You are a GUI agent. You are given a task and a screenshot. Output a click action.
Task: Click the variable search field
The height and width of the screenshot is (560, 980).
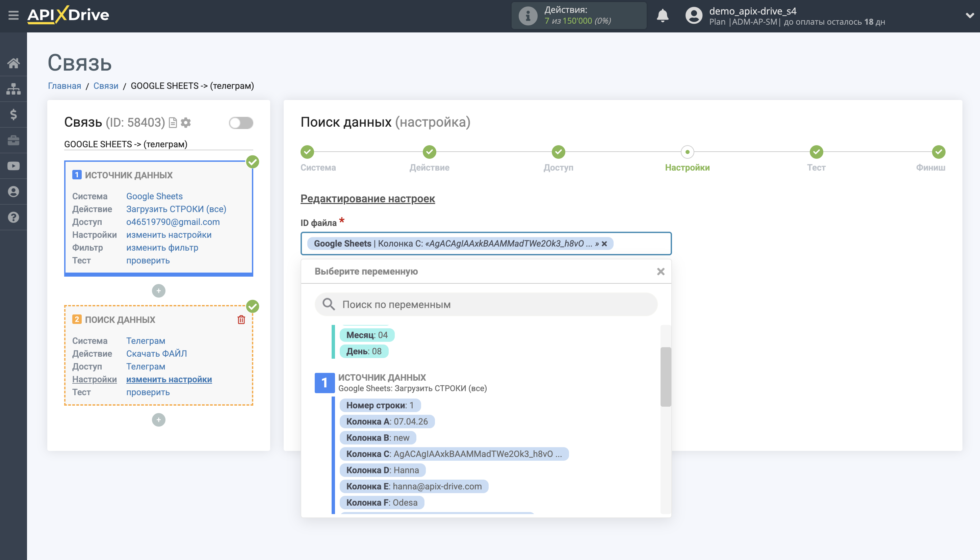pyautogui.click(x=486, y=305)
